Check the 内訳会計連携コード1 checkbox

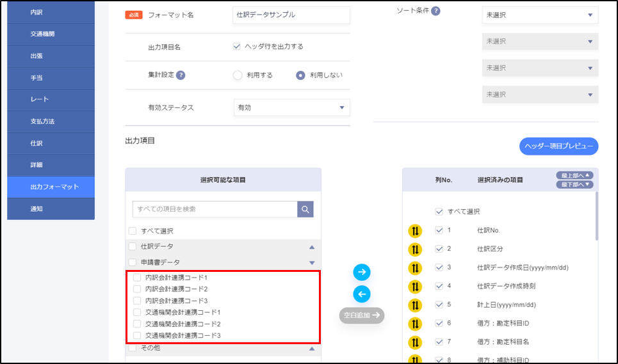pyautogui.click(x=137, y=278)
